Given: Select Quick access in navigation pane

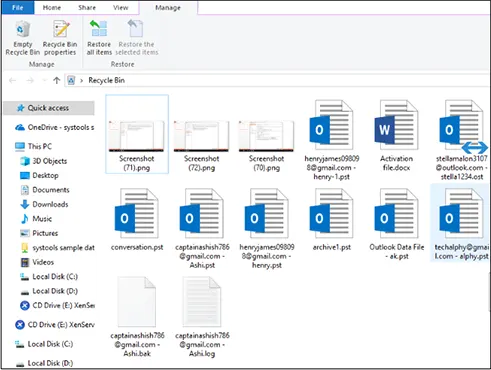Looking at the screenshot, I should click(49, 108).
